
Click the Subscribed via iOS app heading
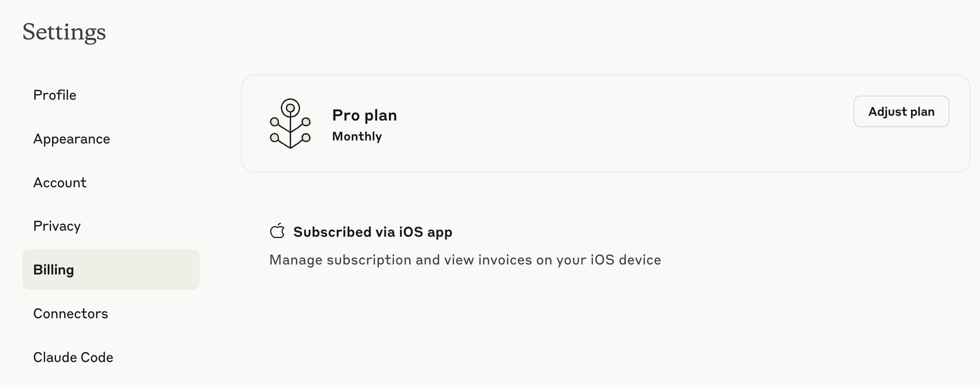373,232
